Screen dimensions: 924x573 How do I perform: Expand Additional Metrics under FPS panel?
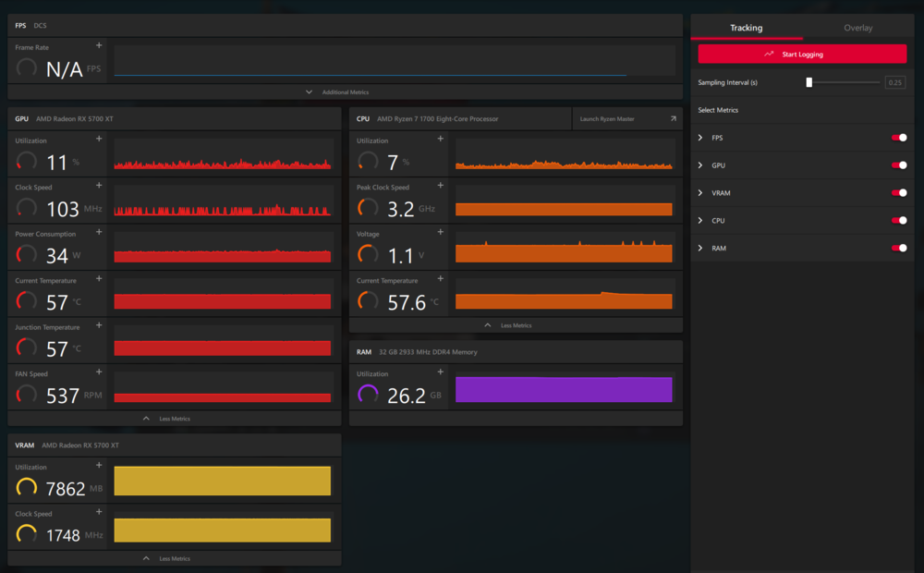(x=338, y=92)
